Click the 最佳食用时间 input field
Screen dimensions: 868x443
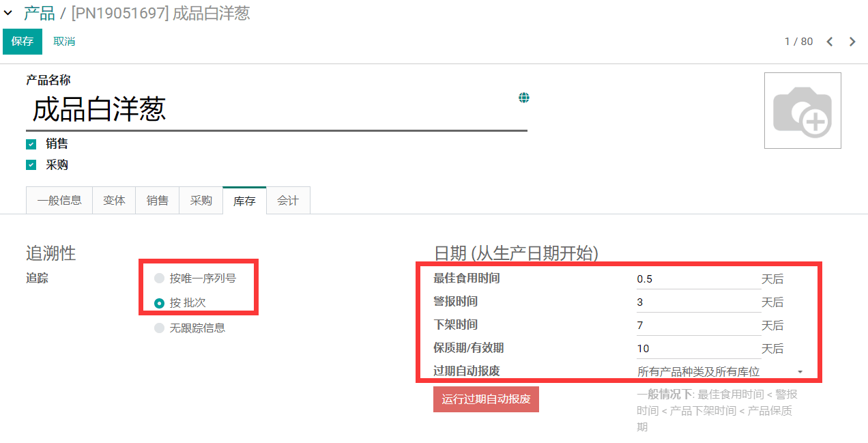[697, 278]
